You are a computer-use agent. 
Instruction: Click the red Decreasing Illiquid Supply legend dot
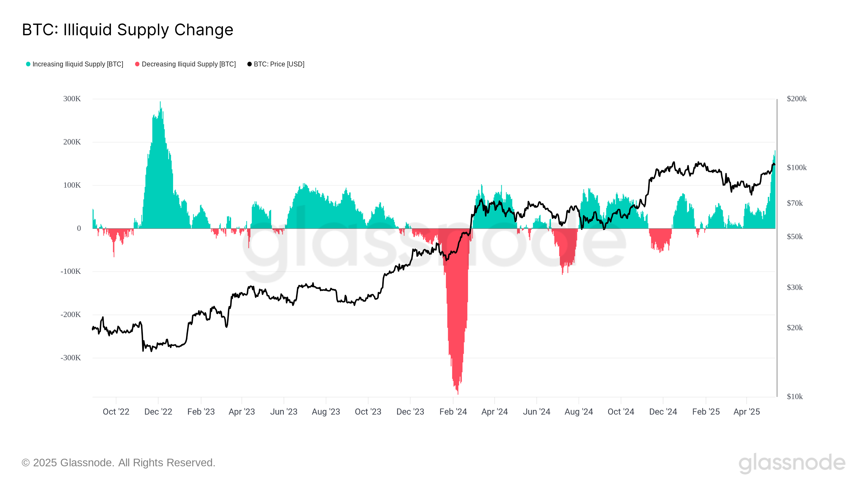[x=137, y=64]
